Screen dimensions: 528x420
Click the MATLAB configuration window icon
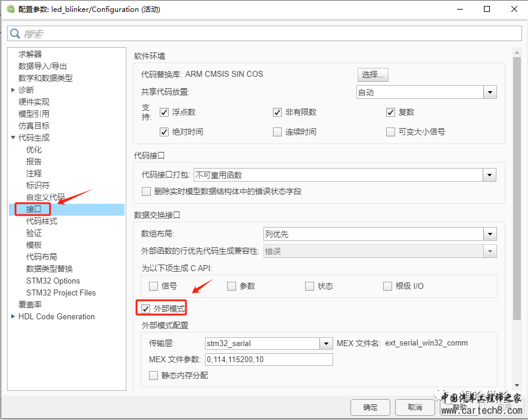pos(11,9)
